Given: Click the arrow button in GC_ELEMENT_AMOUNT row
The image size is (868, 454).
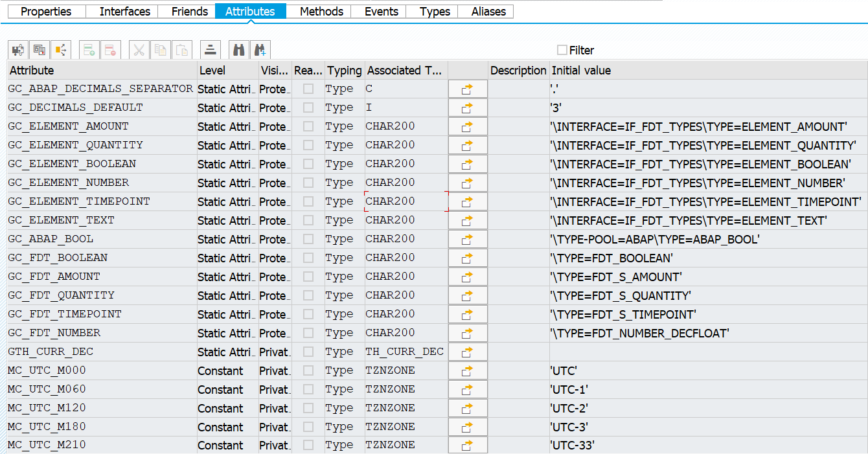Looking at the screenshot, I should point(468,126).
